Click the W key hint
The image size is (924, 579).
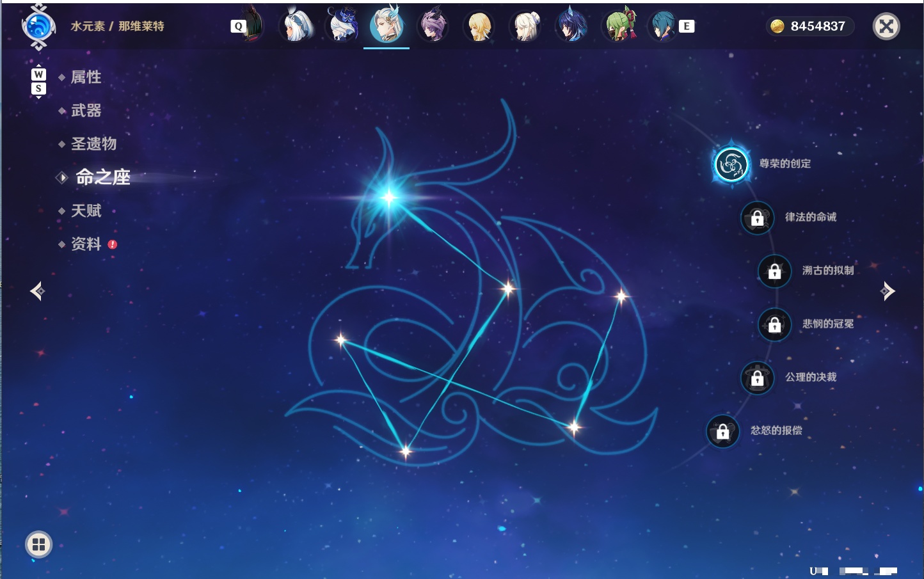tap(38, 74)
